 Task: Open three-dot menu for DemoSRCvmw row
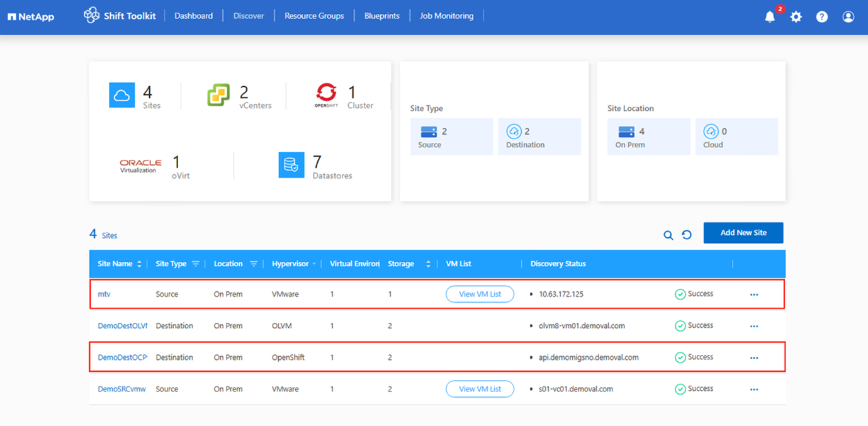(x=754, y=390)
